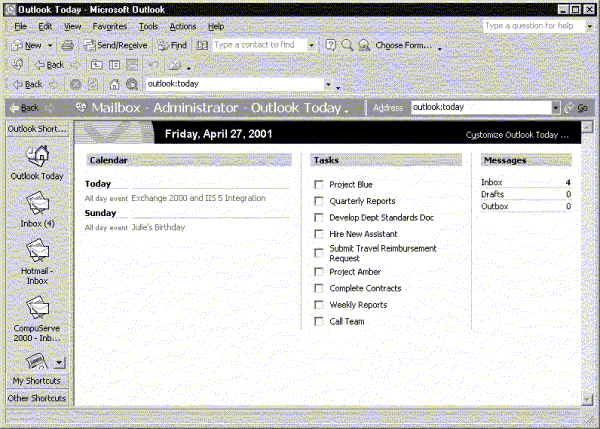This screenshot has height=429, width=600.
Task: Click scrollbar down arrow of Outlook Today pane
Action: tap(587, 399)
